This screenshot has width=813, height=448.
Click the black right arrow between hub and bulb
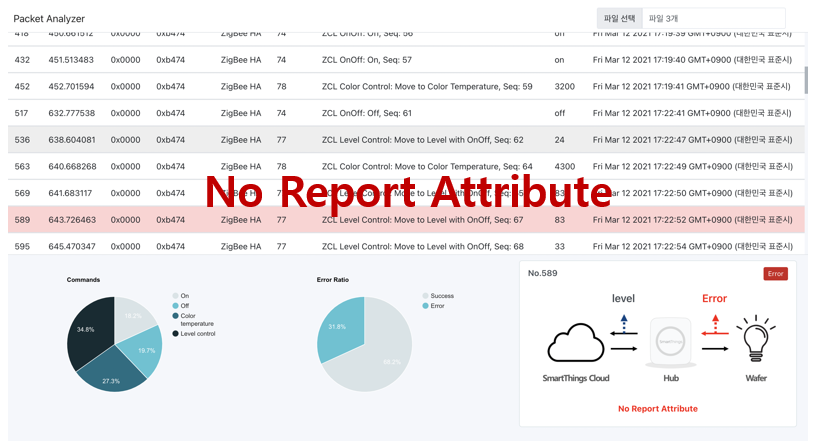[x=715, y=349]
